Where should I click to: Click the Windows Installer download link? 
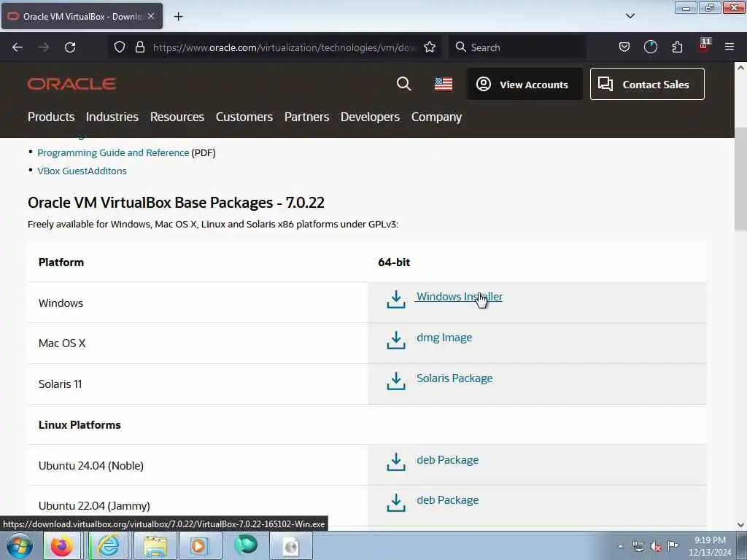pos(460,297)
